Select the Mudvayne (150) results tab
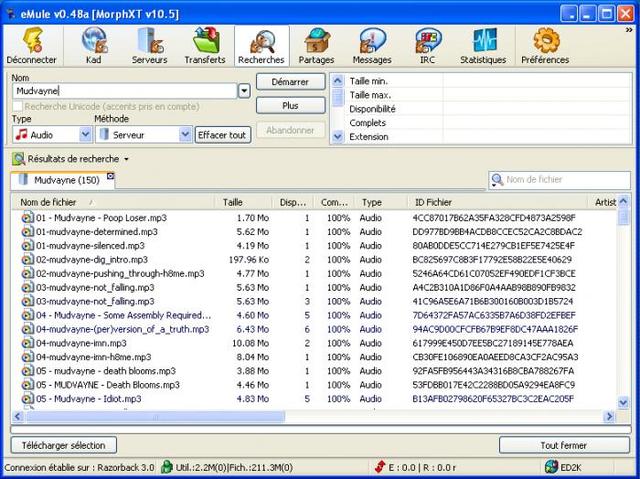 point(61,180)
